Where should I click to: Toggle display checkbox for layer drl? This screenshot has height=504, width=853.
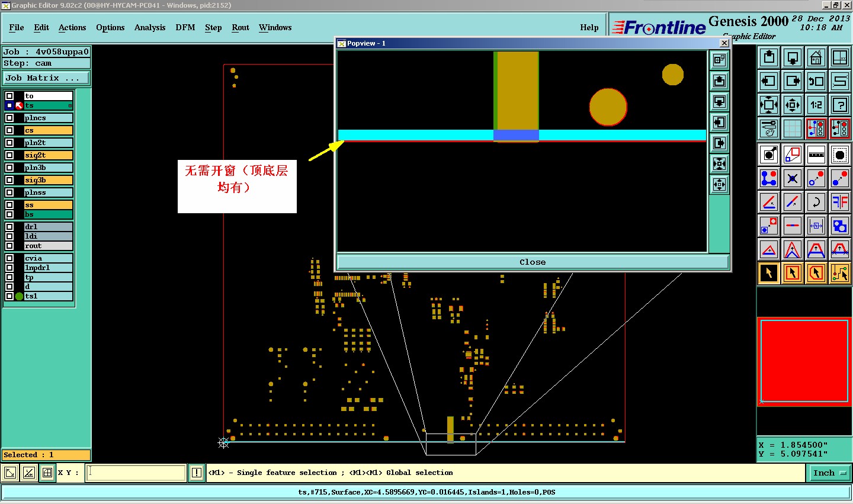coord(9,227)
